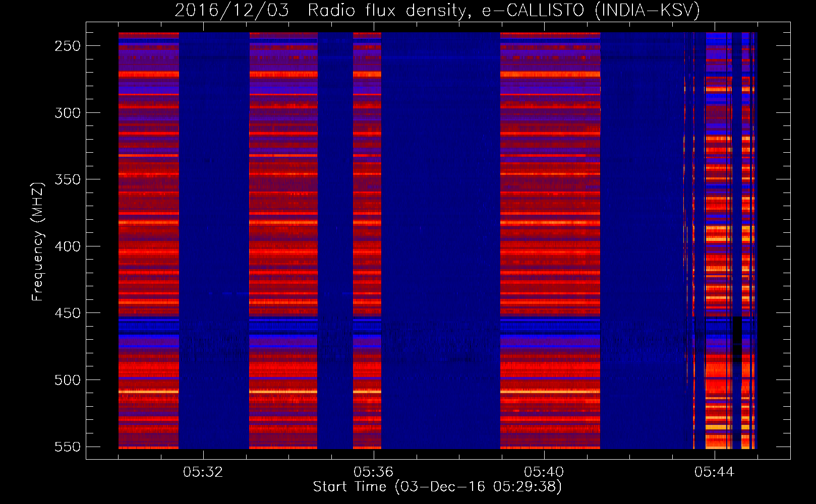Click the 550 frequency tick label

(x=68, y=447)
